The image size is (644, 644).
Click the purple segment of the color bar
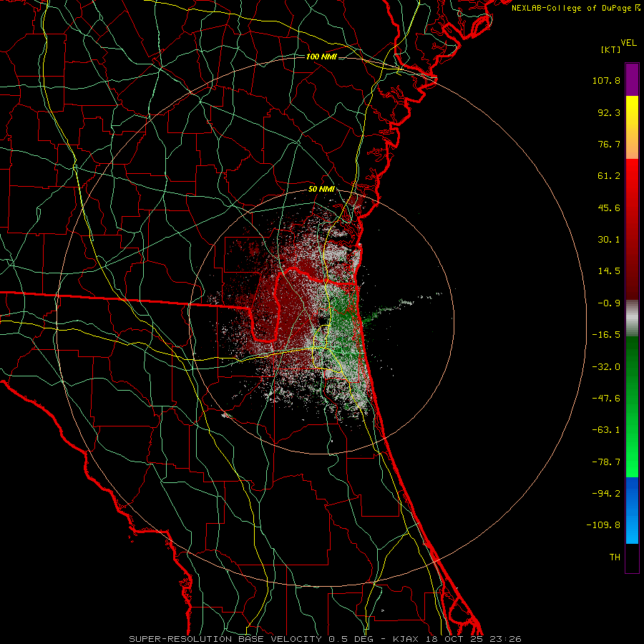pyautogui.click(x=632, y=79)
